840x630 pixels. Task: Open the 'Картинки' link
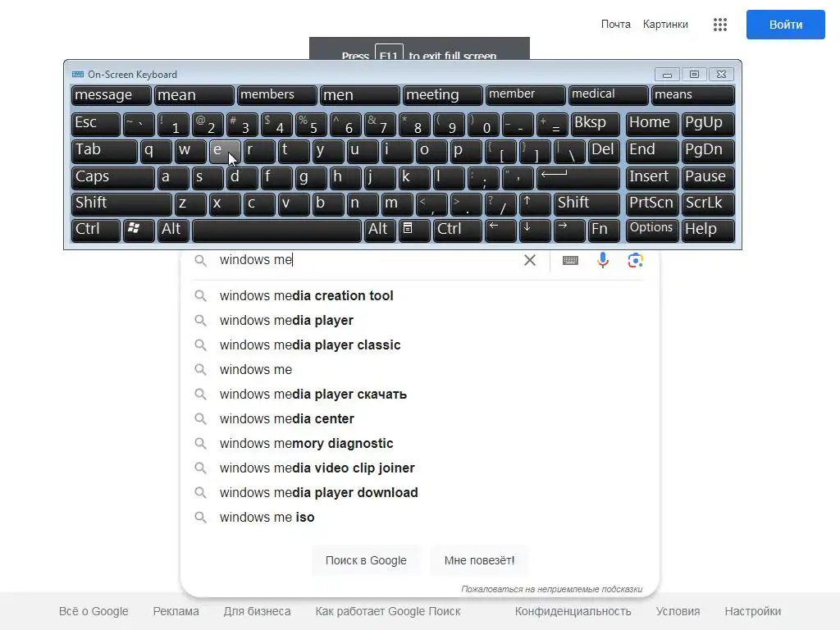click(665, 25)
